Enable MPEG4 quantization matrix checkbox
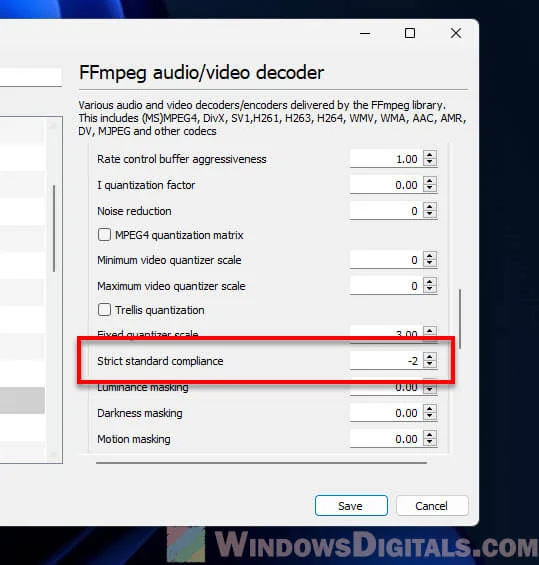This screenshot has width=539, height=565. click(104, 235)
